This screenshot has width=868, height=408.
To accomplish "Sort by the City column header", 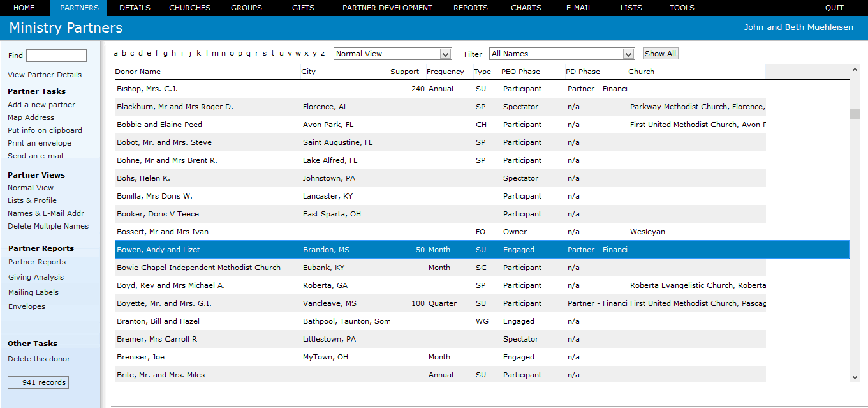I will pyautogui.click(x=308, y=72).
